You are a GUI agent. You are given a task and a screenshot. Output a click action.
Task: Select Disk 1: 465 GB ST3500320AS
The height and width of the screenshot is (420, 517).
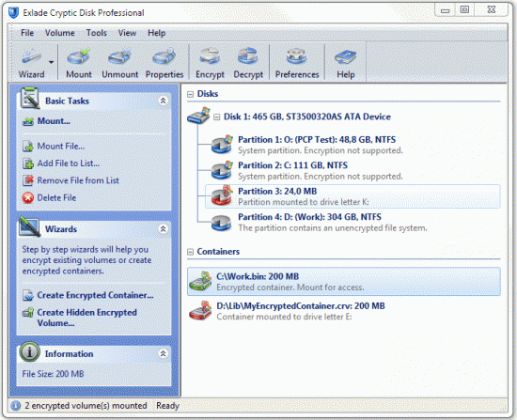(307, 117)
